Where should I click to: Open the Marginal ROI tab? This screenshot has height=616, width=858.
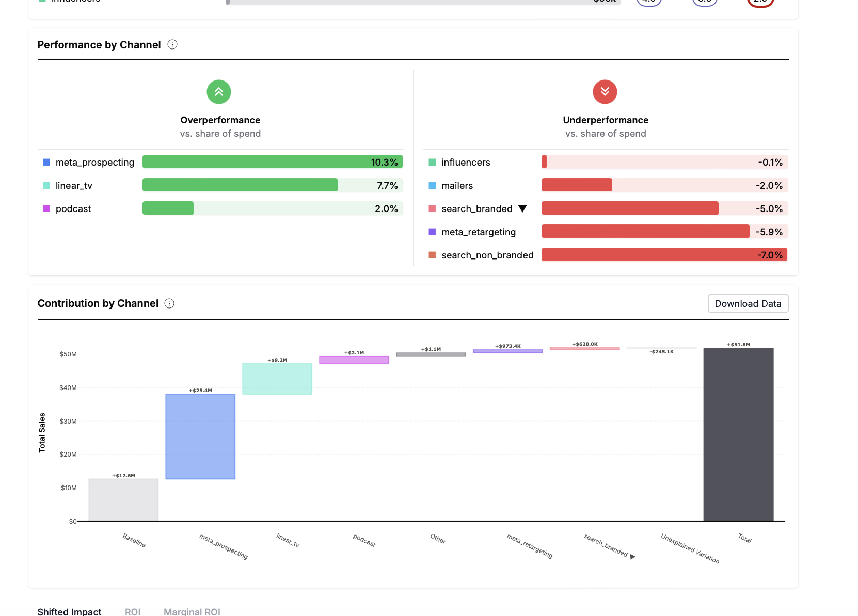192,611
